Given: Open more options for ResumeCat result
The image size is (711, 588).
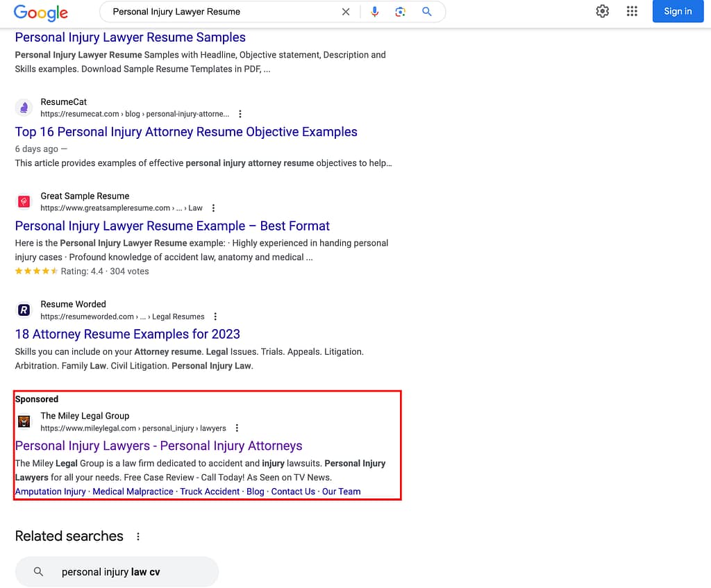Looking at the screenshot, I should point(240,114).
